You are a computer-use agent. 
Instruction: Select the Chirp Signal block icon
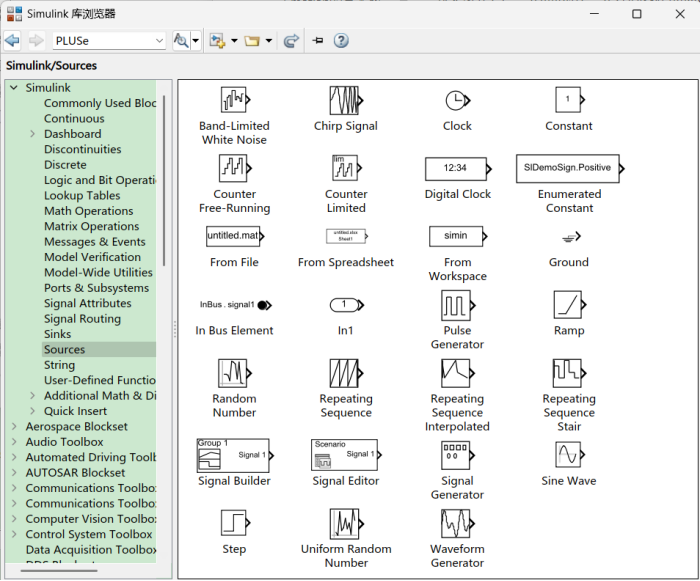tap(346, 100)
